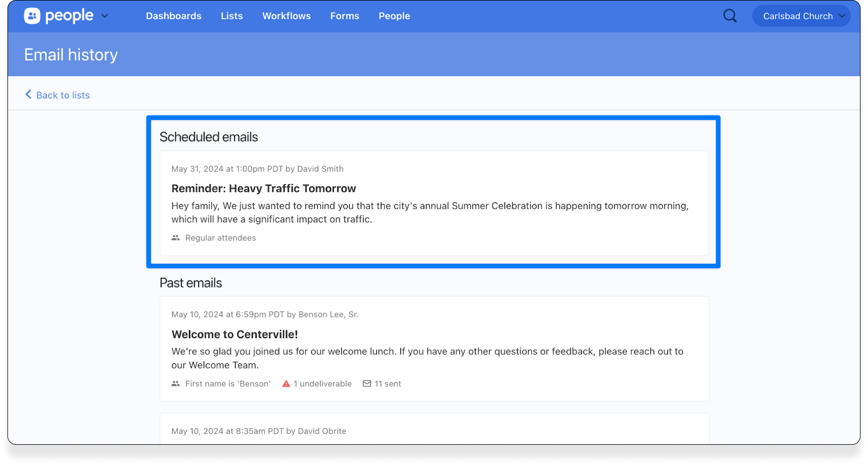Open the Welcome to Centerville! email

(x=235, y=335)
